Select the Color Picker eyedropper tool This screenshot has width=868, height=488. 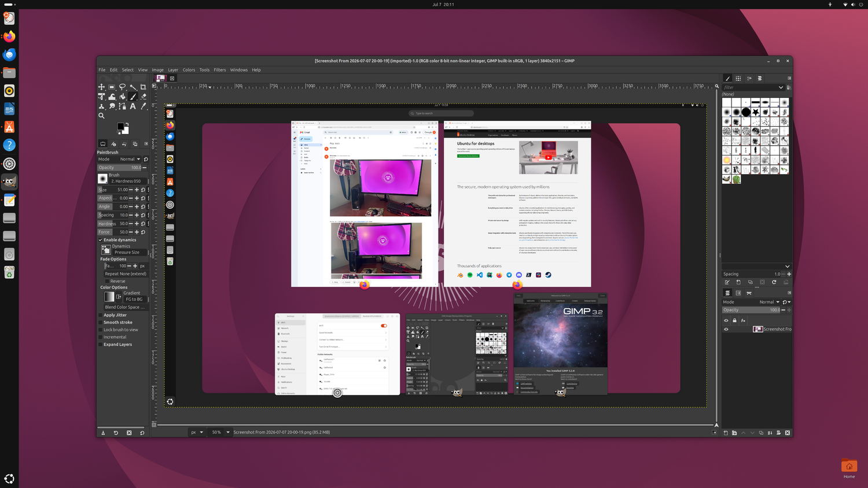point(143,106)
